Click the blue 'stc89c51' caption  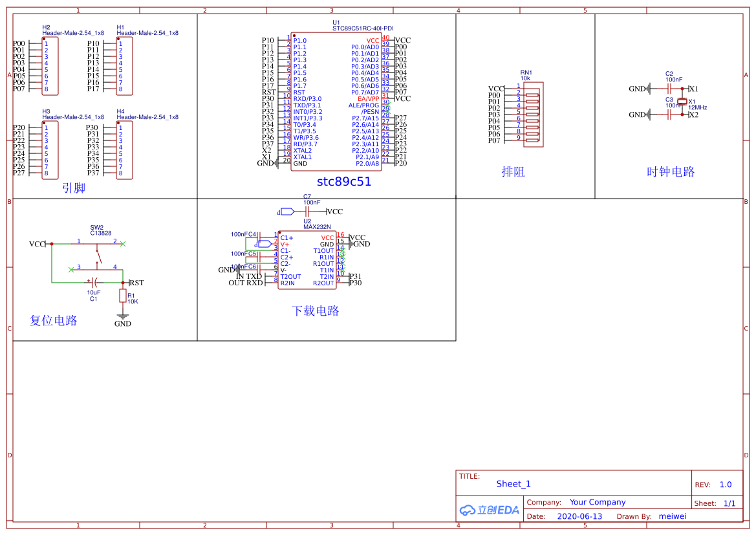(344, 182)
